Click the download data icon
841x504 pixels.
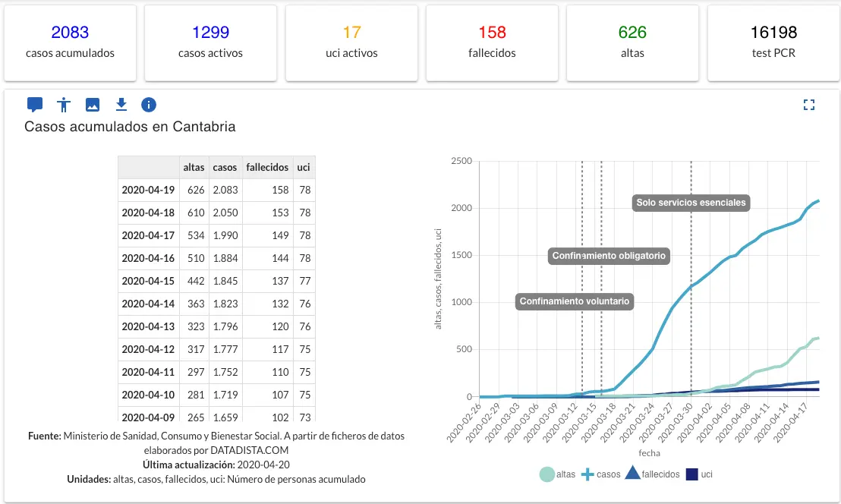pyautogui.click(x=121, y=105)
